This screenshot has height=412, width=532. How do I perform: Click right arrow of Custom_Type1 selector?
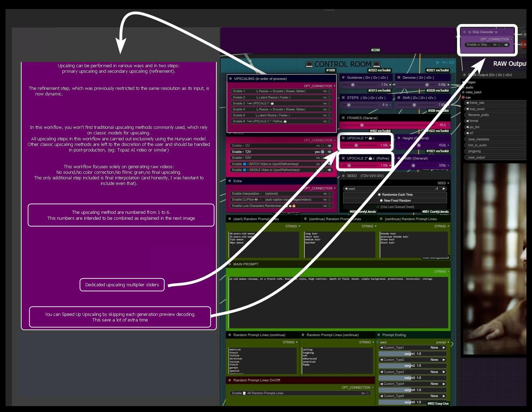pos(444,348)
